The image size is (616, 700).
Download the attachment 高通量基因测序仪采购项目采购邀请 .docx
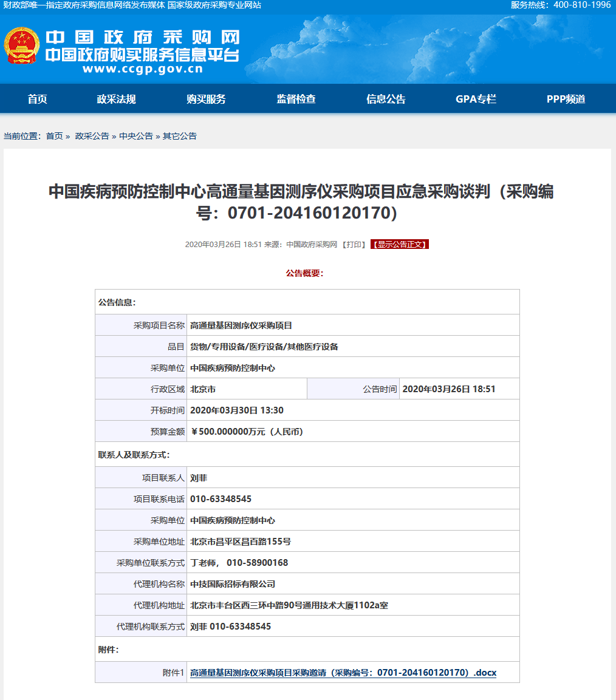(x=343, y=673)
